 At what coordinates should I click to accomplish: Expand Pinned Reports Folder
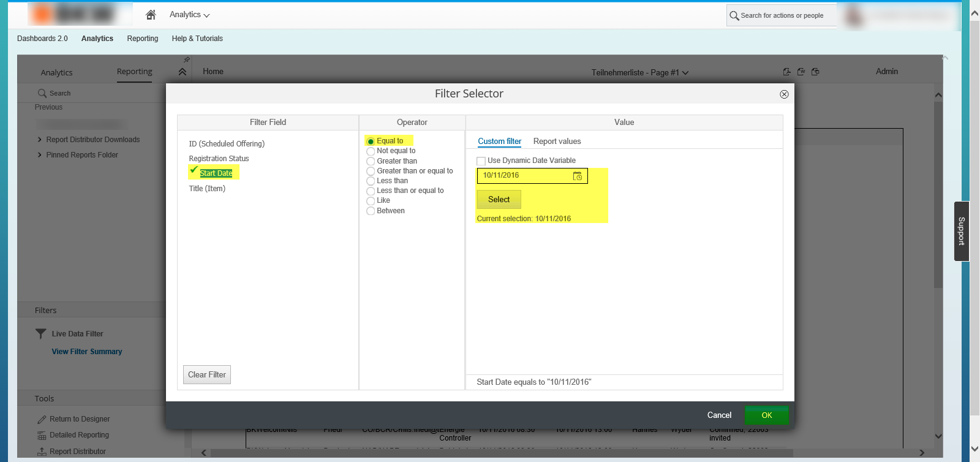pyautogui.click(x=40, y=155)
